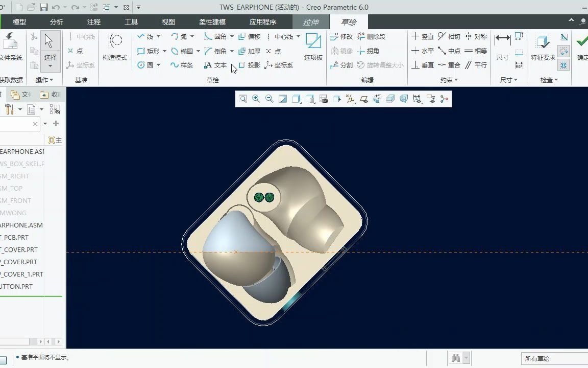Apply the 对称 (Symmetric) constraint
Screen dimensions: 588x368
click(x=476, y=36)
